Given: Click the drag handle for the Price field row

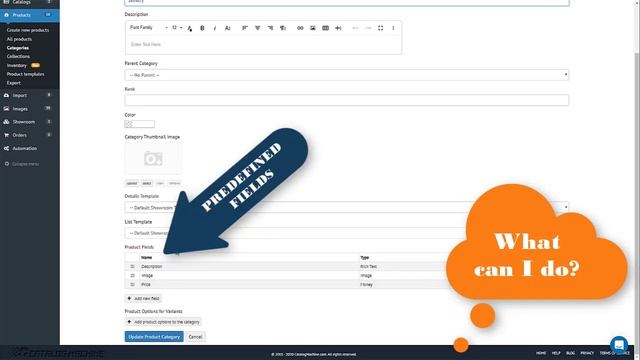Looking at the screenshot, I should pyautogui.click(x=132, y=284).
